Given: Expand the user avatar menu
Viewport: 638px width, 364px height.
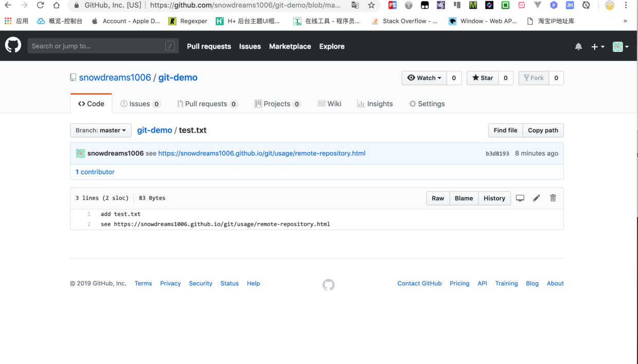Looking at the screenshot, I should 620,46.
